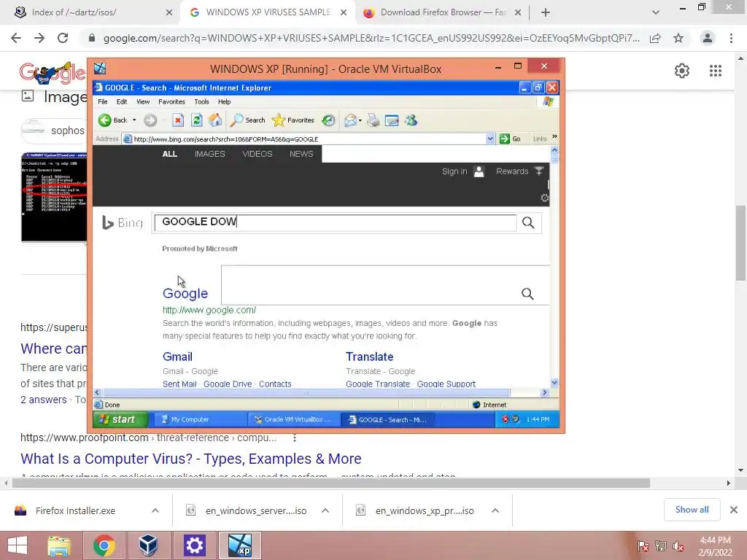Click the Bing search box
The image size is (747, 560).
[x=336, y=222]
